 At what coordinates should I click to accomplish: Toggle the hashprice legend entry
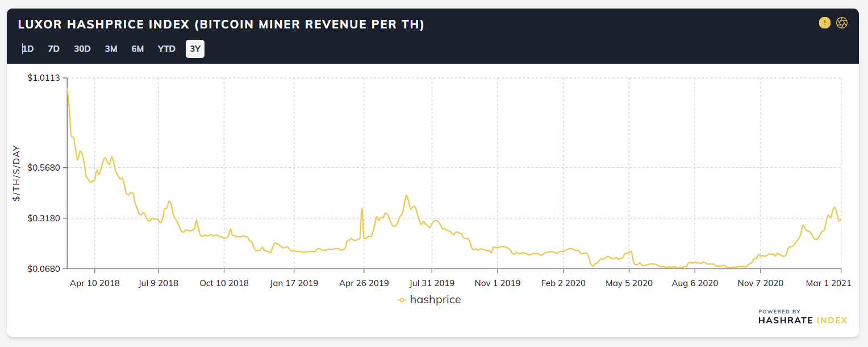pos(429,300)
